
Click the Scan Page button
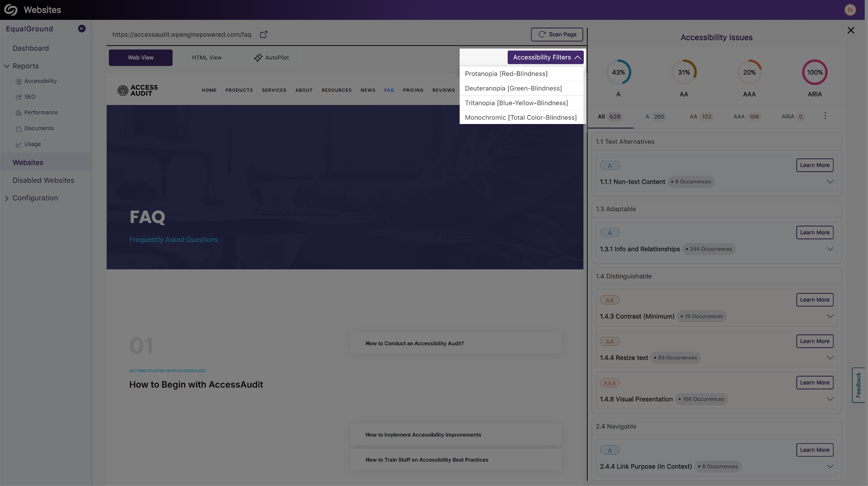click(x=557, y=34)
